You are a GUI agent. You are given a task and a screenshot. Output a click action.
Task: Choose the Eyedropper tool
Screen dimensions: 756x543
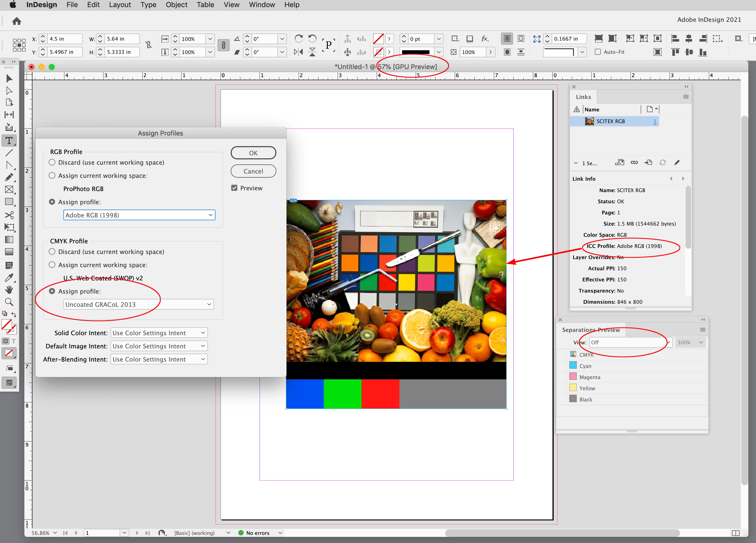click(9, 278)
